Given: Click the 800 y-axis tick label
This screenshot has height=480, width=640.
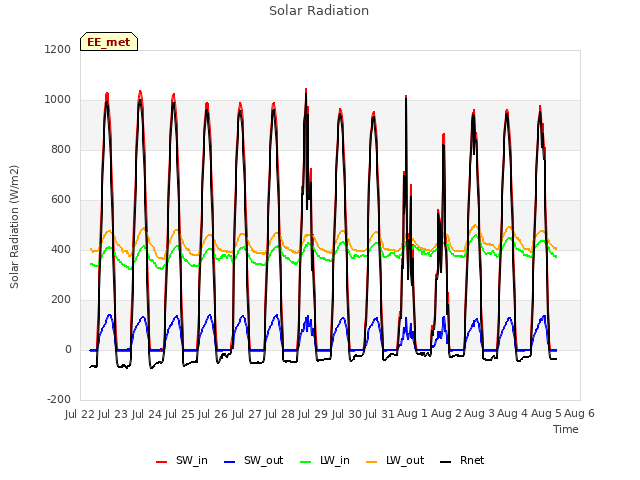Looking at the screenshot, I should [61, 149].
